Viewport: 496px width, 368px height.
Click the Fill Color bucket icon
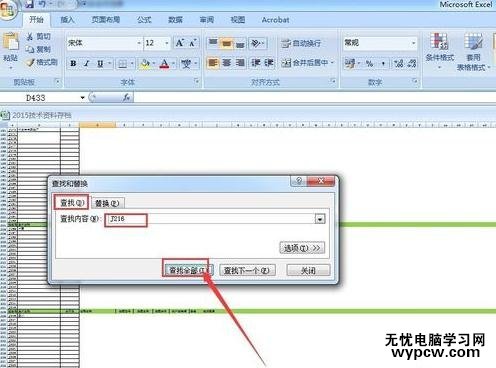click(145, 63)
